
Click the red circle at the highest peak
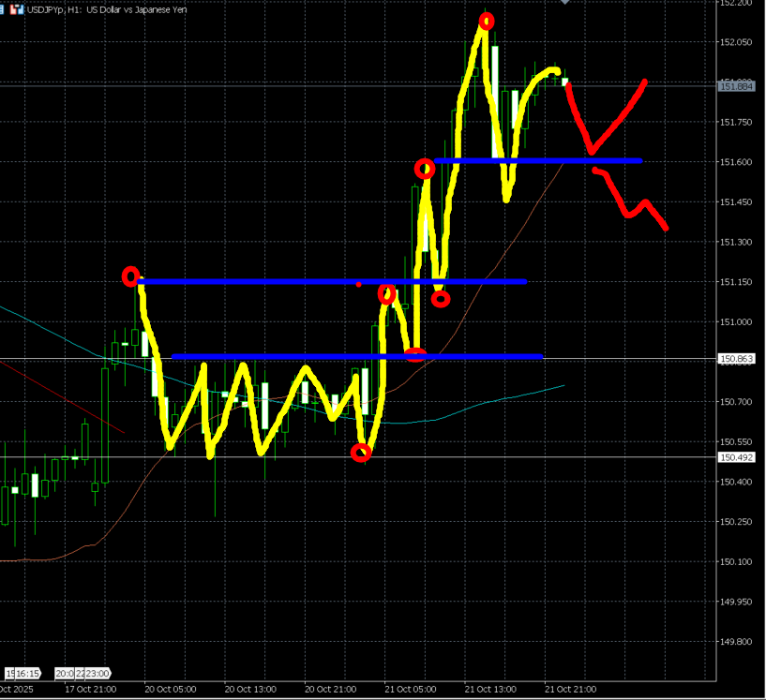(x=486, y=21)
